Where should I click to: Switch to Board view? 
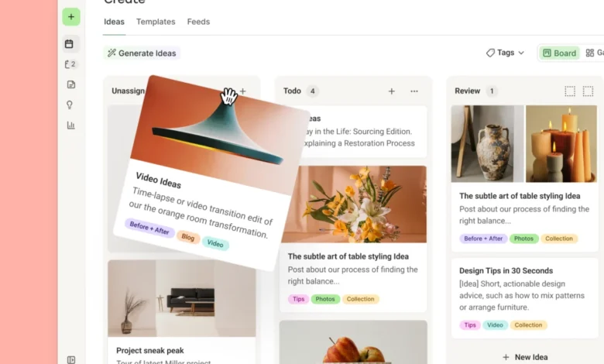[x=560, y=53]
